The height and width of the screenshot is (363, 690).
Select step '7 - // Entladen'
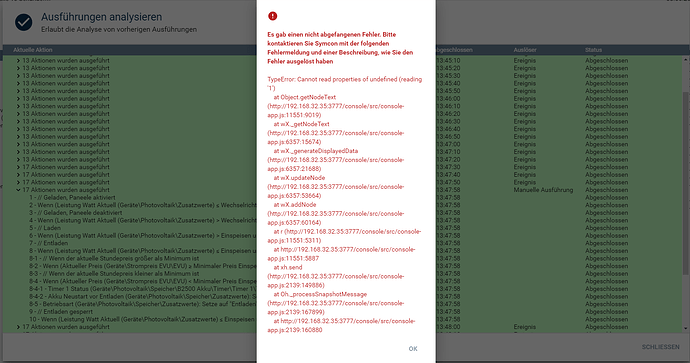48,243
